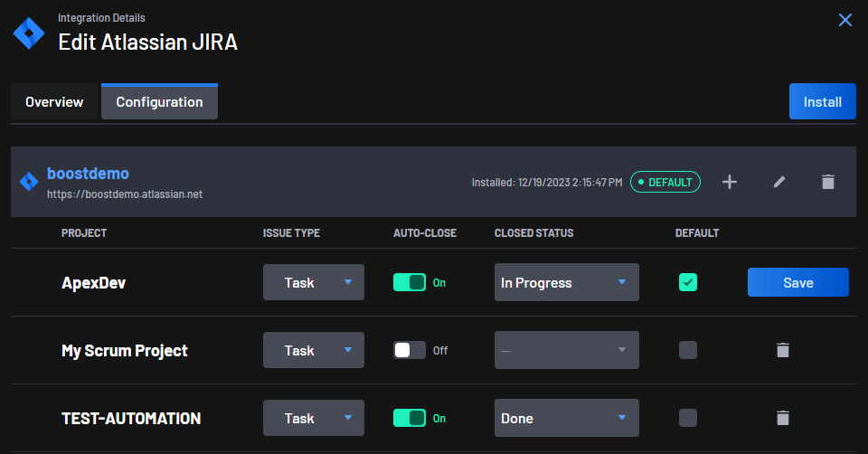Image resolution: width=868 pixels, height=454 pixels.
Task: Select the Configuration tab
Action: (x=159, y=102)
